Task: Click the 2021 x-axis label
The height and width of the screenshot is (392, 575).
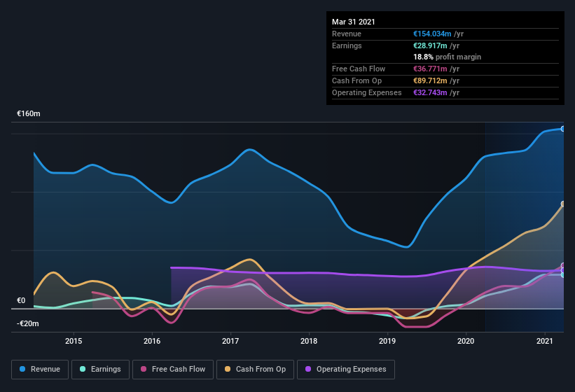Action: pos(545,341)
